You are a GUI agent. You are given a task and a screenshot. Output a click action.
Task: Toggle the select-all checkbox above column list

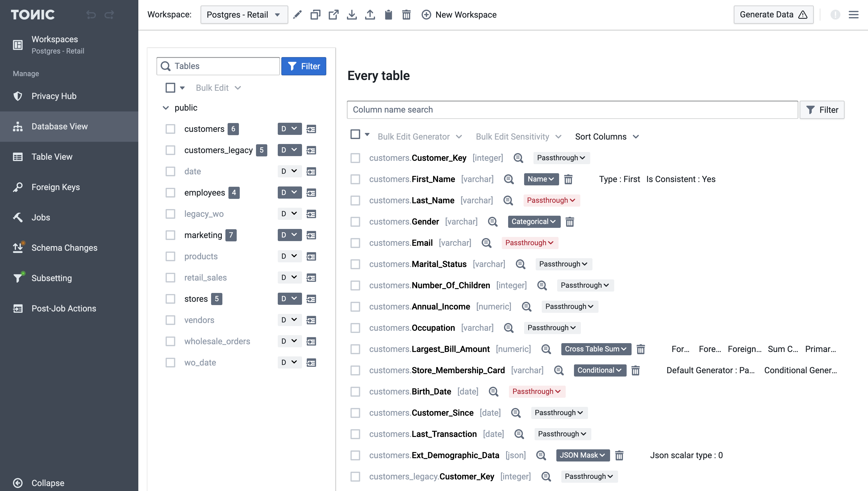pyautogui.click(x=355, y=134)
